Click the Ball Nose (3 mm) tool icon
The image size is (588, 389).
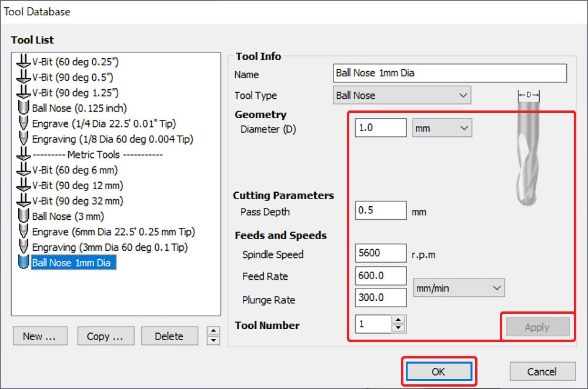coord(24,216)
